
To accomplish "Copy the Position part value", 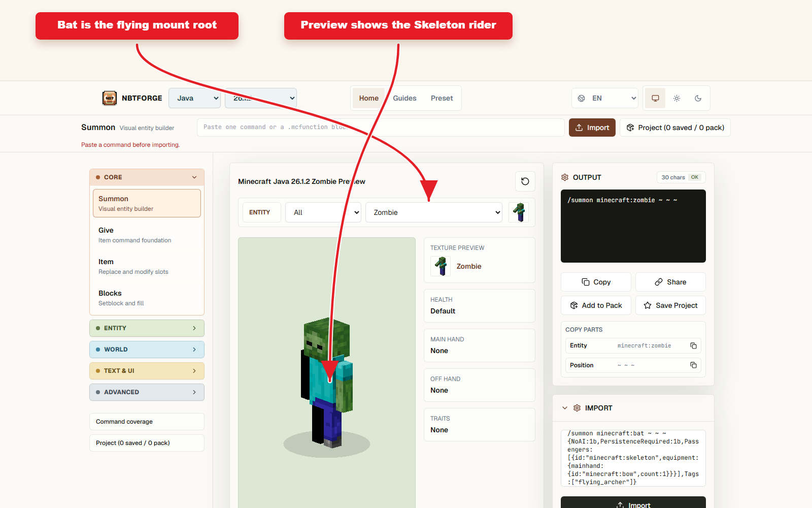I will click(693, 365).
